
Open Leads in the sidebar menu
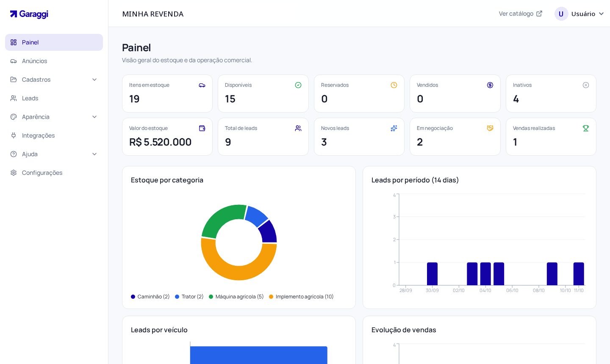pos(54,98)
